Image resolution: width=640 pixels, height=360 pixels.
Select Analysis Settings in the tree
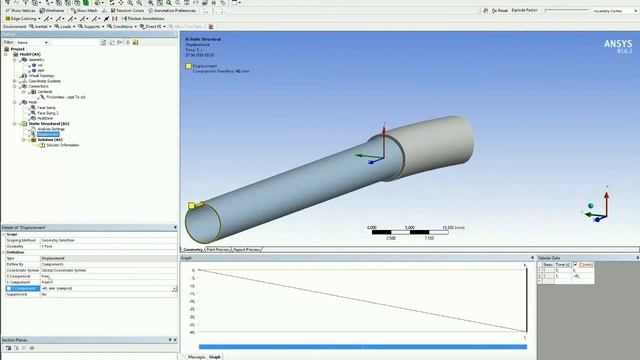pos(51,129)
